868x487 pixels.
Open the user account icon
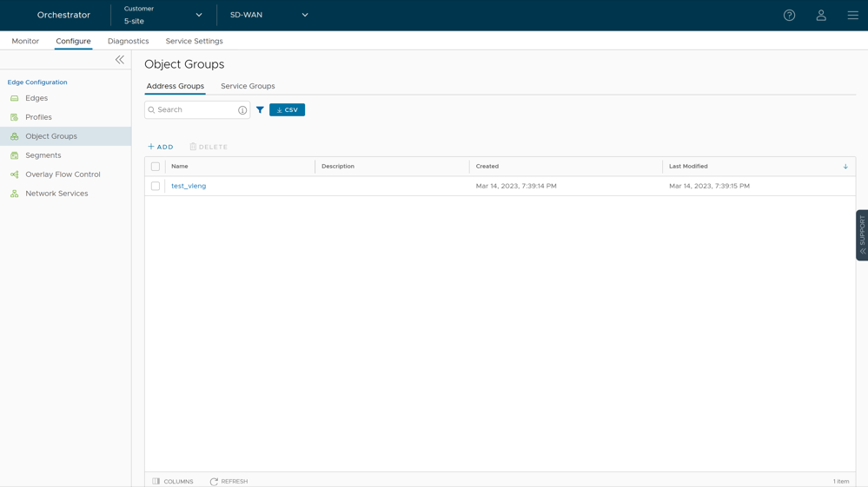(821, 15)
